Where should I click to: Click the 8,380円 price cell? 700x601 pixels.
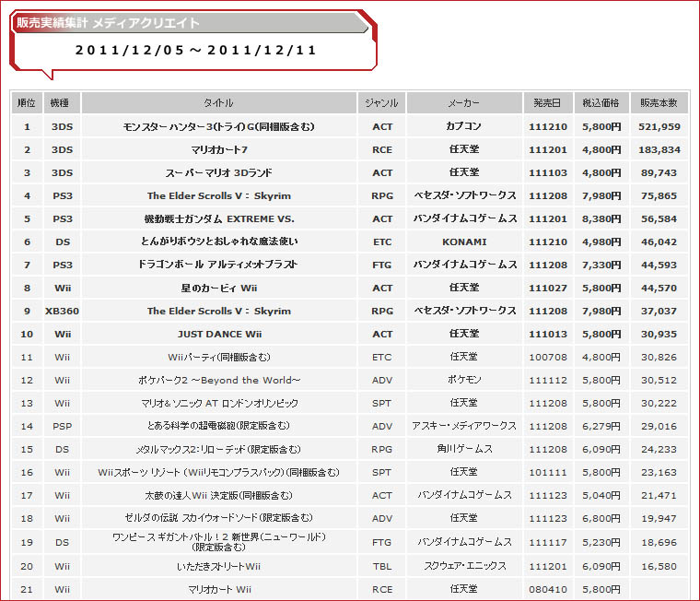(601, 219)
